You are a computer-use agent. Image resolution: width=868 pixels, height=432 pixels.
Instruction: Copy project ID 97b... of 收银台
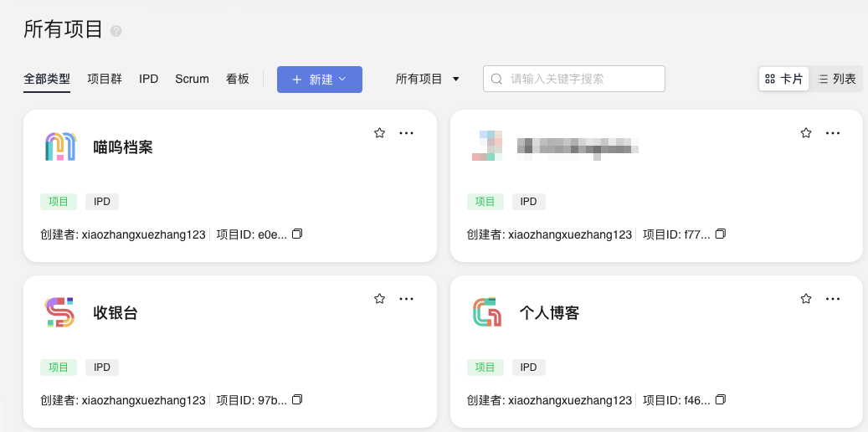[x=297, y=399]
